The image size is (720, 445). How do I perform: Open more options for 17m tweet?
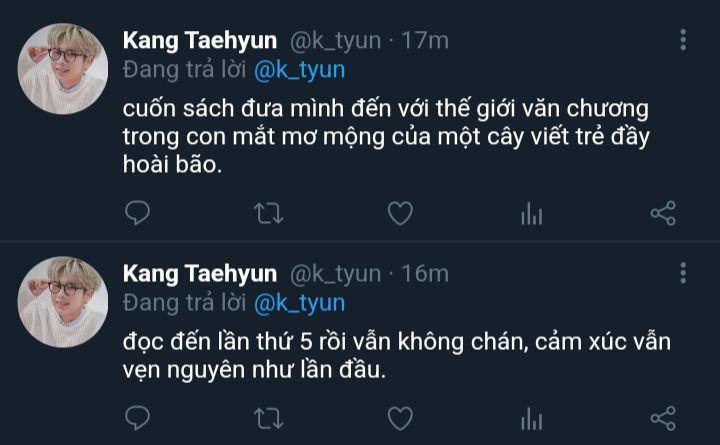pos(683,39)
